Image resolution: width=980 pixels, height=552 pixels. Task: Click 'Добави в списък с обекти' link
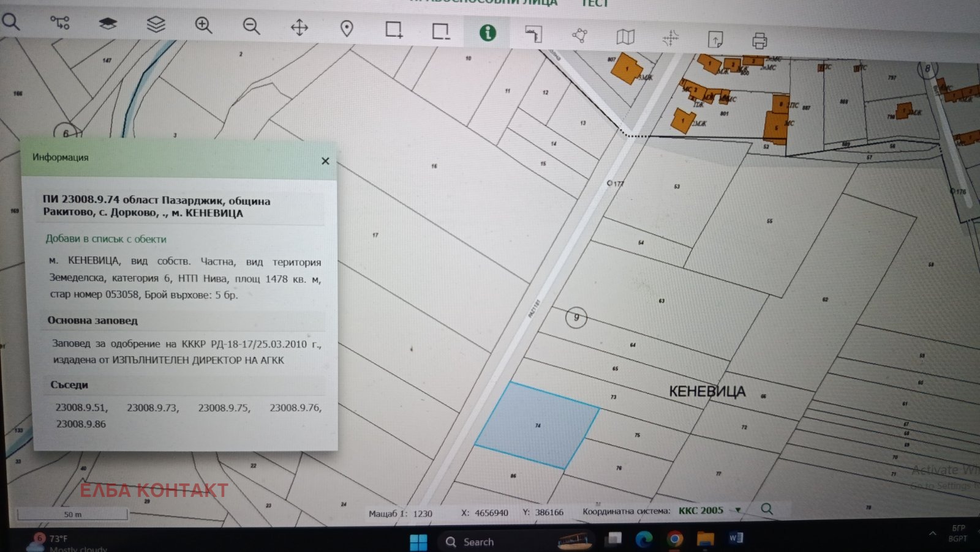[x=106, y=239]
